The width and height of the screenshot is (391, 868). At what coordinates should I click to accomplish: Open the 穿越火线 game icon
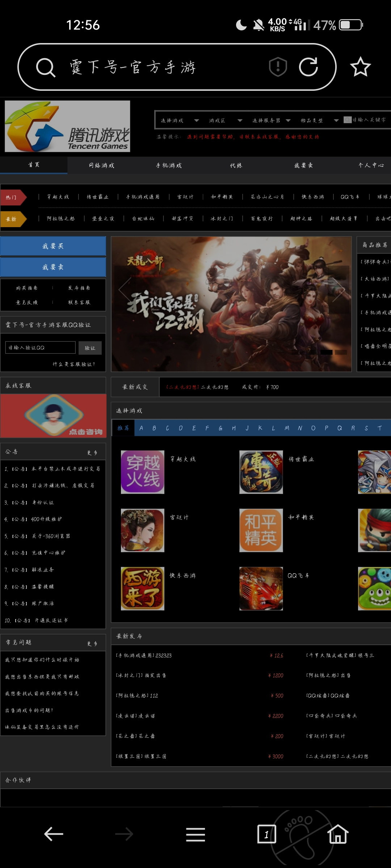(x=143, y=472)
